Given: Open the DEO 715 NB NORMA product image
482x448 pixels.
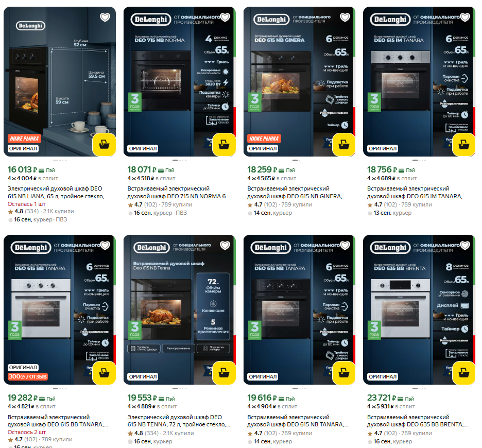Looking at the screenshot, I should 180,81.
